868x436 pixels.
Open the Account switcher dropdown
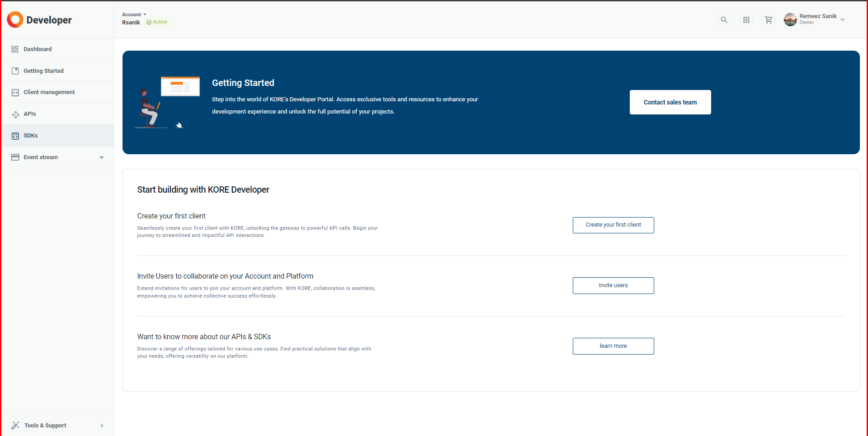pos(134,14)
